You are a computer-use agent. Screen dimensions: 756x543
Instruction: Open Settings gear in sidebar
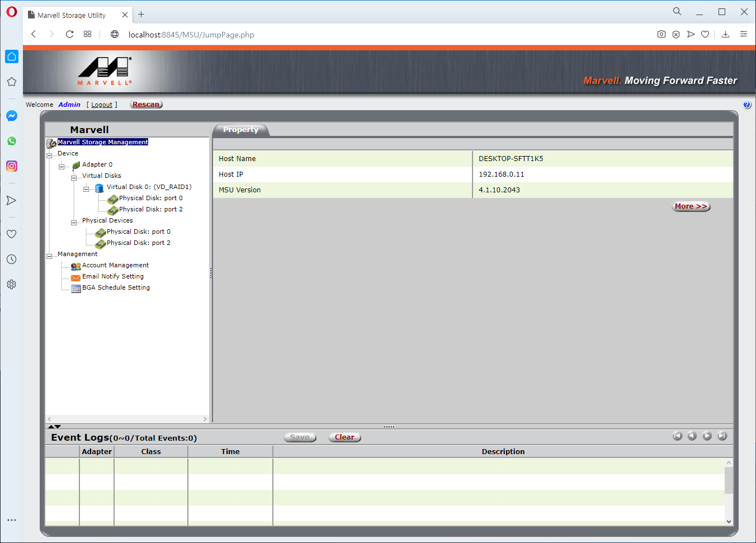(12, 284)
